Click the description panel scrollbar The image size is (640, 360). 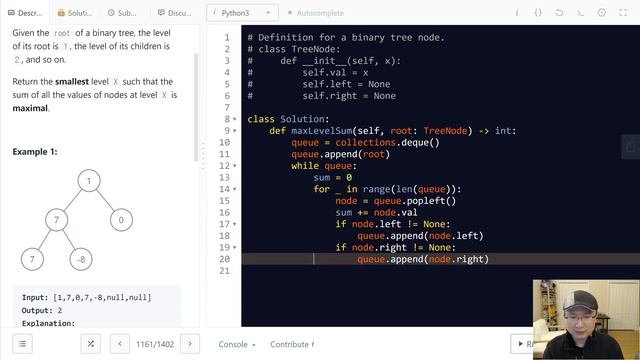tap(196, 107)
